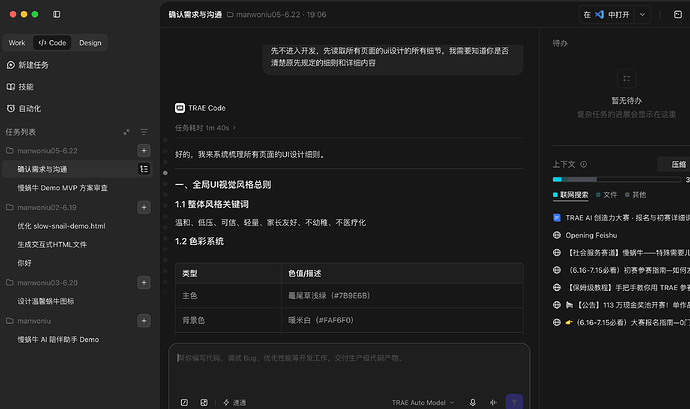Click blue document icon for TRAE AI 创造力大赛
690x409 pixels.
click(557, 217)
